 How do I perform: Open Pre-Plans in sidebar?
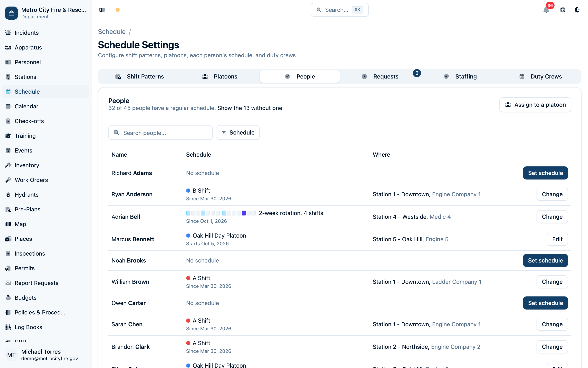(x=46, y=209)
